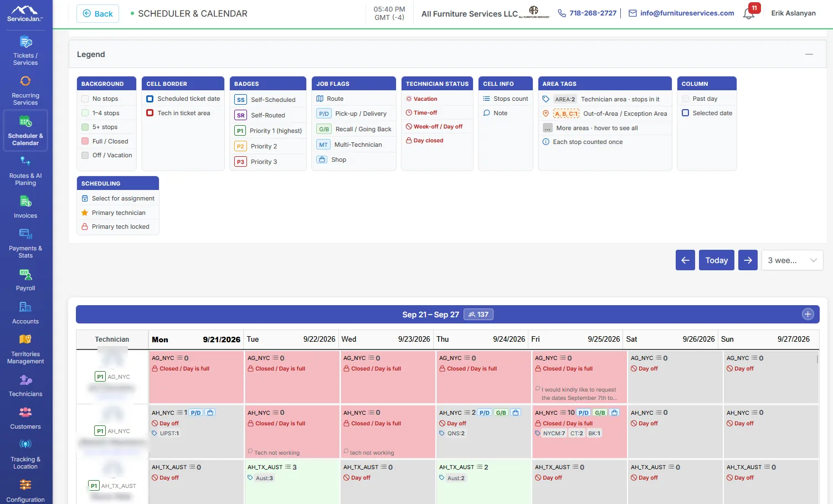This screenshot has height=504, width=833.
Task: Open the 3 weeks range dropdown
Action: [x=793, y=260]
